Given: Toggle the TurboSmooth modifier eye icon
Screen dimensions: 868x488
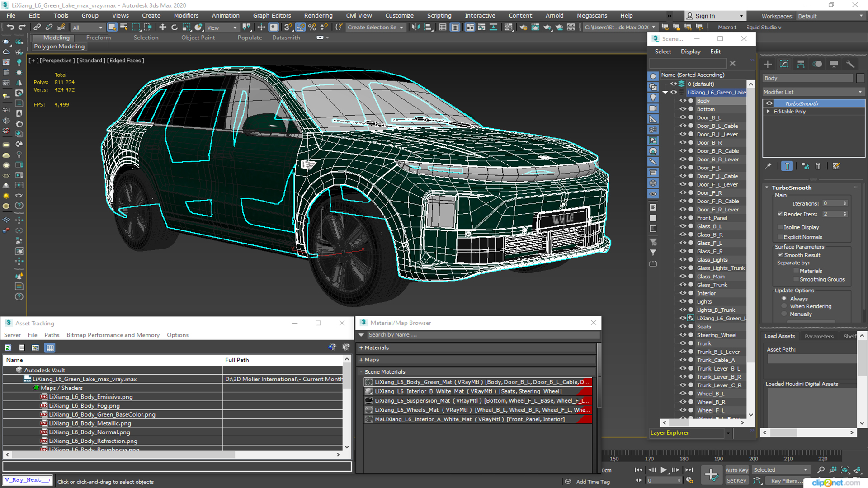Looking at the screenshot, I should pos(769,103).
